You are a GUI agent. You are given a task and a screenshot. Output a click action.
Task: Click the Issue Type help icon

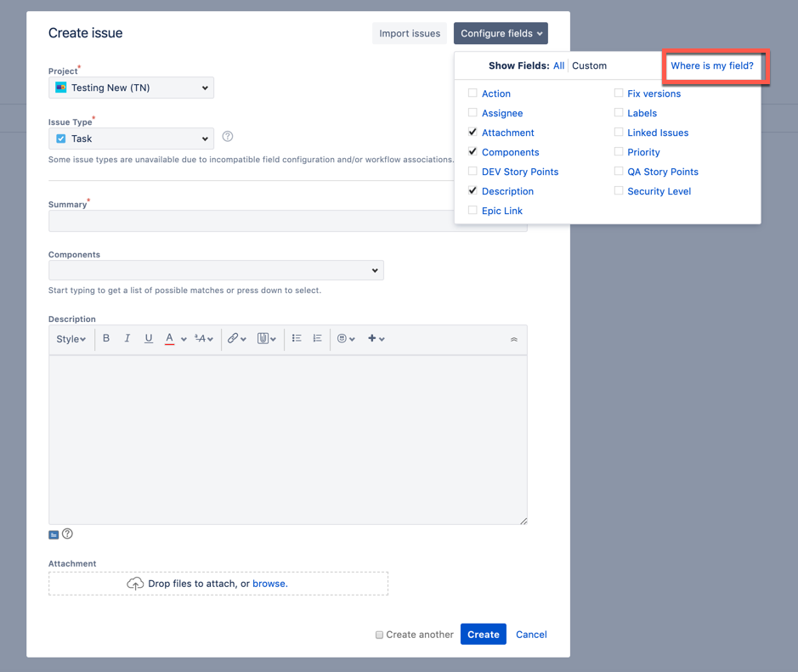(228, 136)
